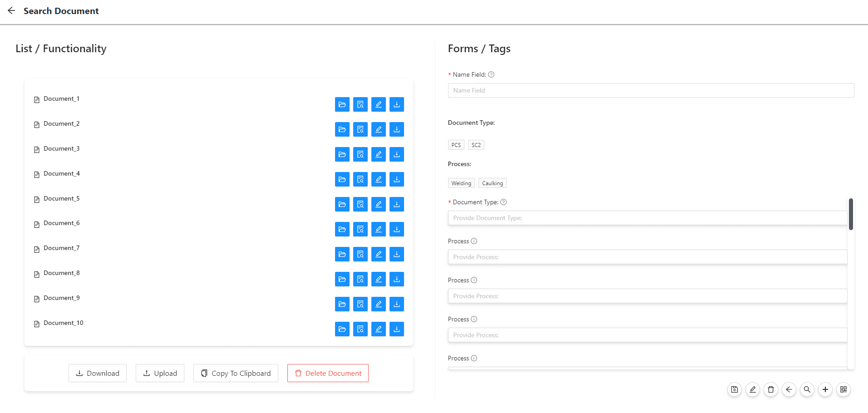Focus the second Provide Process input
Image resolution: width=868 pixels, height=413 pixels.
tap(647, 296)
